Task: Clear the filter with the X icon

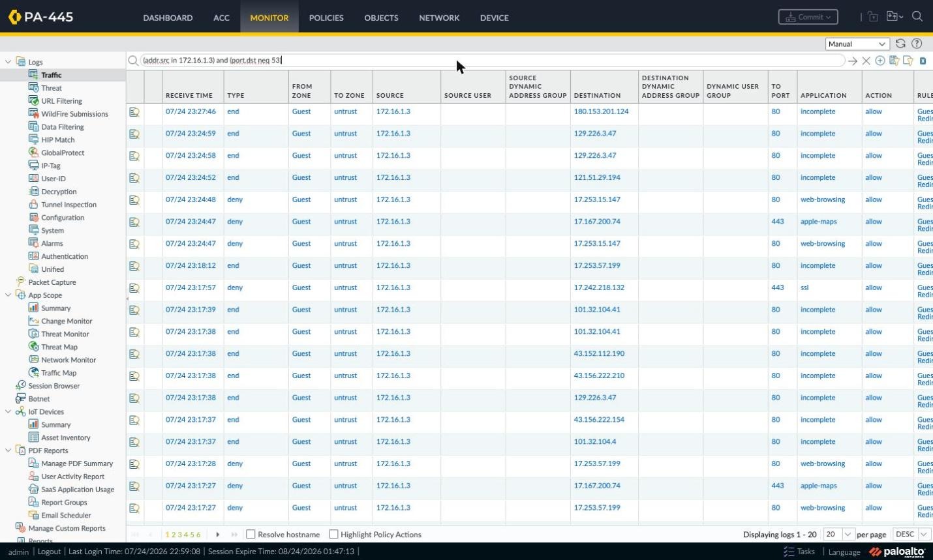Action: (866, 61)
